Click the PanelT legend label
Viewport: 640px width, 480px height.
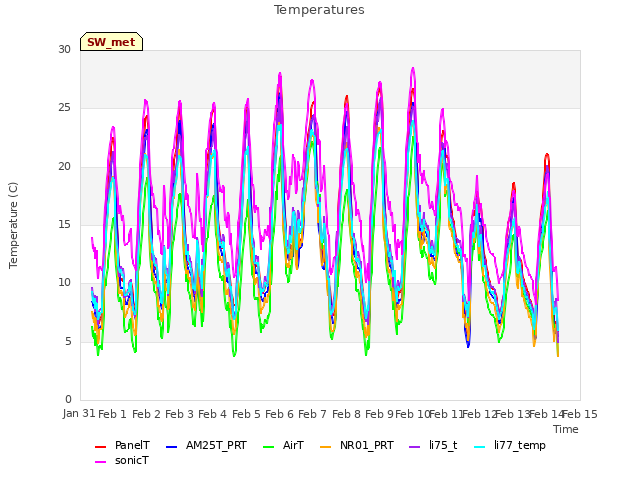click(132, 445)
